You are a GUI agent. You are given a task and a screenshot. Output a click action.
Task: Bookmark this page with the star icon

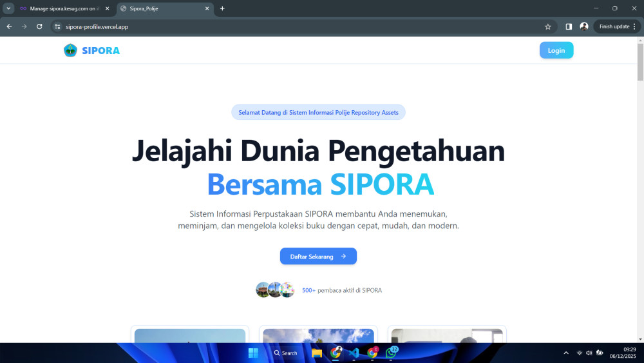coord(548,26)
